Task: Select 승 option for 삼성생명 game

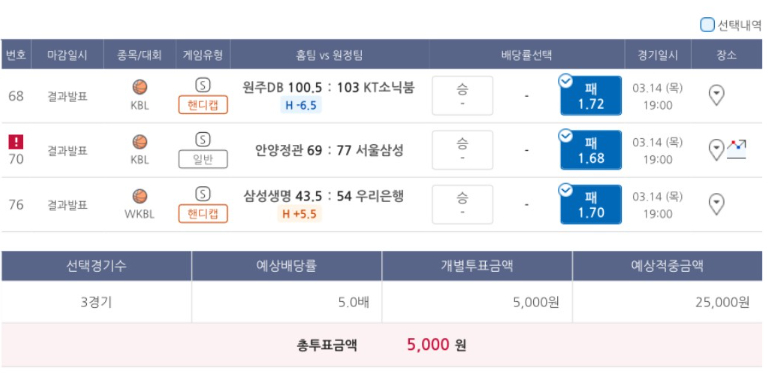Action: click(x=462, y=205)
